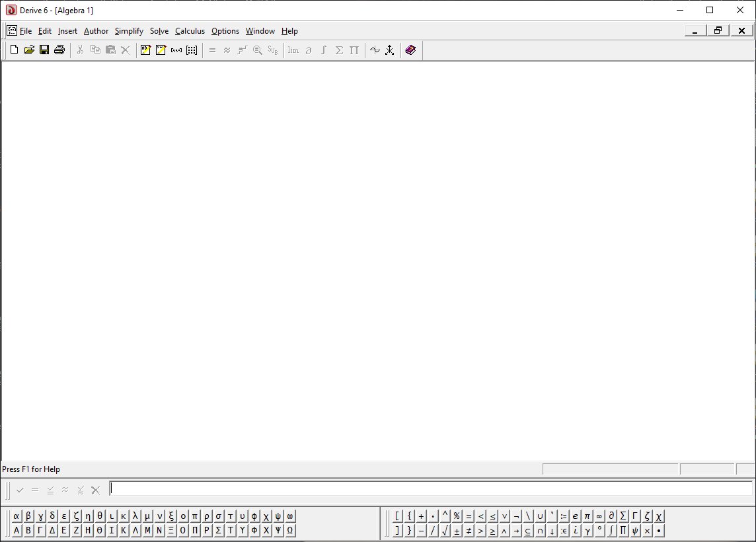Click the expression entry line field

430,489
